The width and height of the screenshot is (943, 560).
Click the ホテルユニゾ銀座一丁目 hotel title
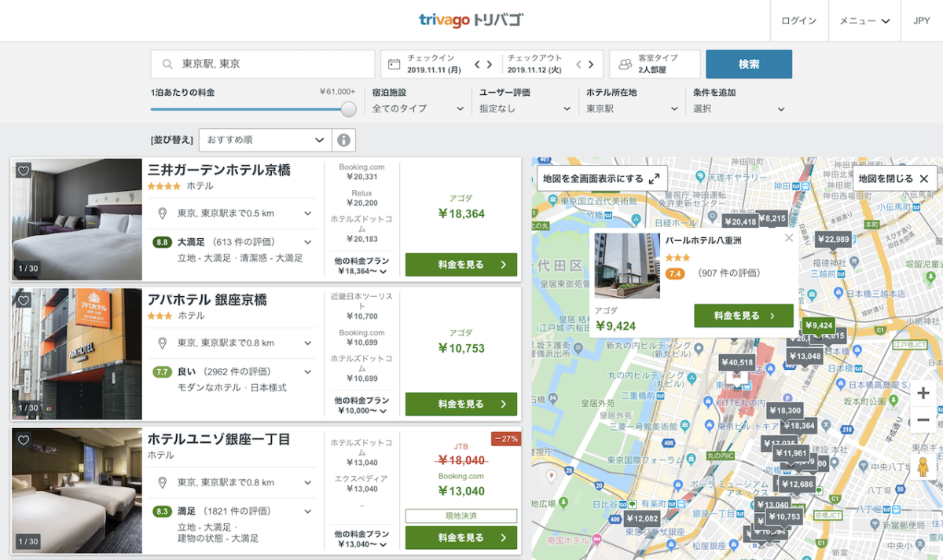coord(219,439)
